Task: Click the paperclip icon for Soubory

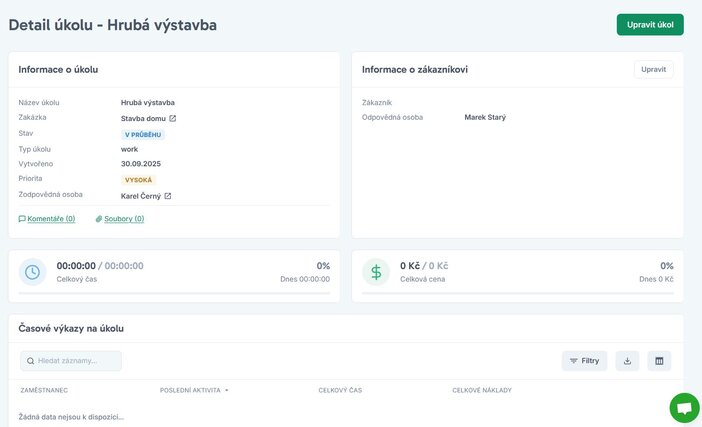Action: coord(98,218)
